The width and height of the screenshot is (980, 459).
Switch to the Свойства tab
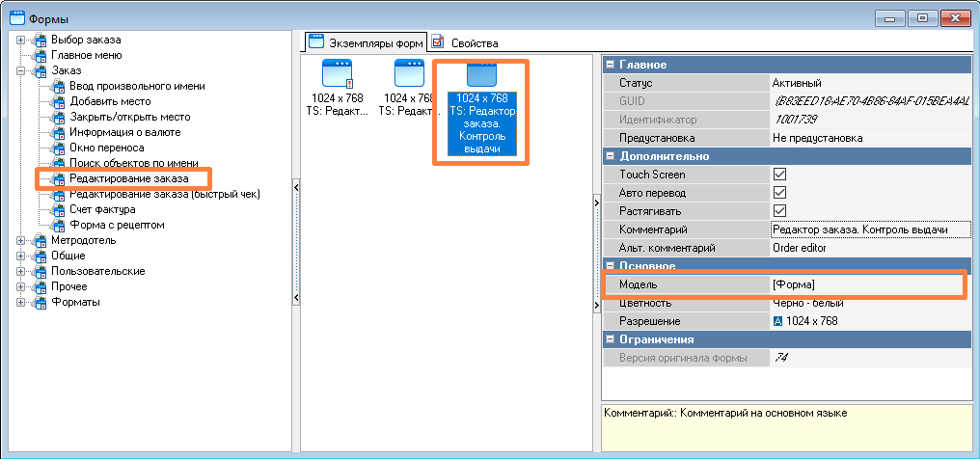click(x=473, y=43)
